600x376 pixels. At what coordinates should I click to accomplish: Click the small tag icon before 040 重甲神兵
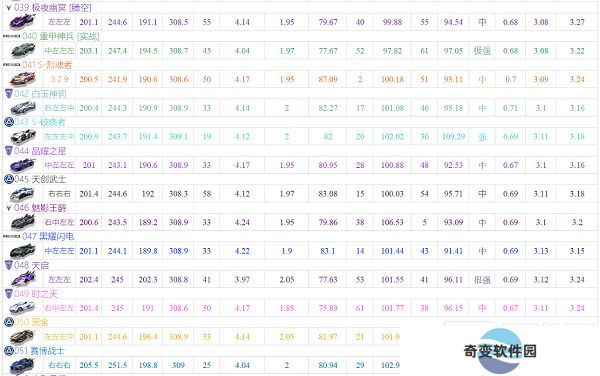11,36
